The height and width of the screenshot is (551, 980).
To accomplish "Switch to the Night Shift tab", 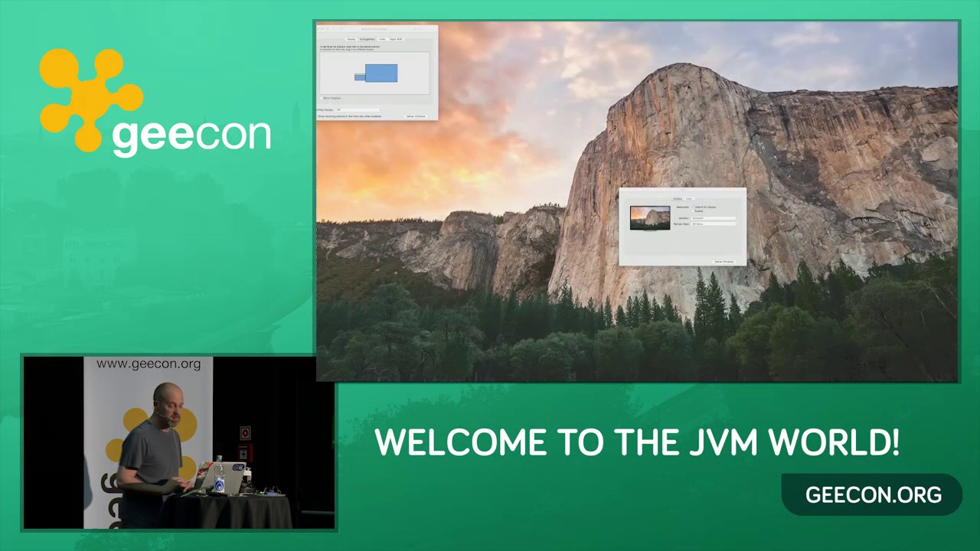I will click(396, 39).
